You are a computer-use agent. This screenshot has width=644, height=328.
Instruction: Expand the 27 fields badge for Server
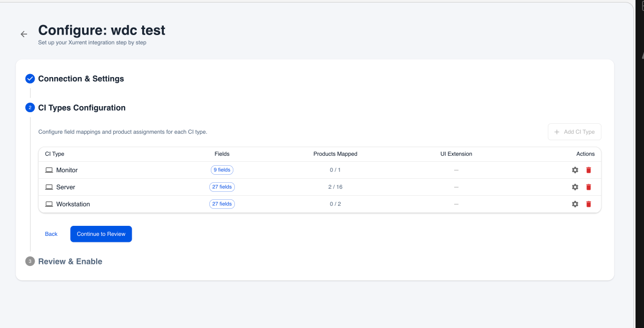pos(222,187)
